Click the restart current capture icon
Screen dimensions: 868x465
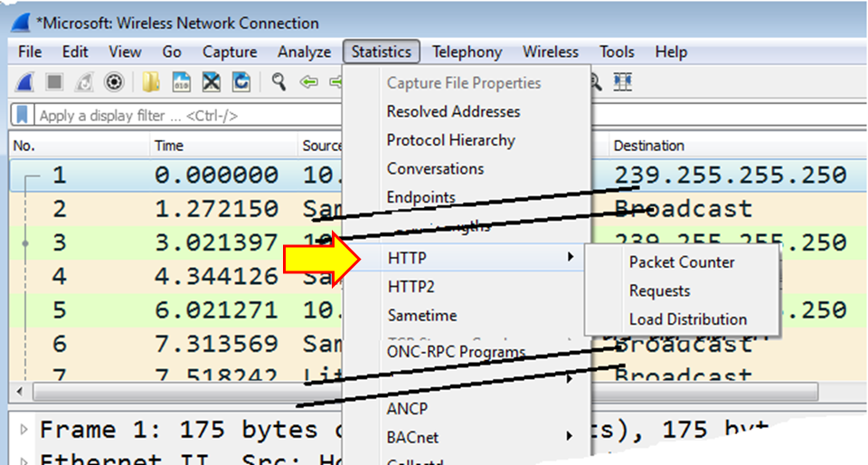tap(84, 82)
